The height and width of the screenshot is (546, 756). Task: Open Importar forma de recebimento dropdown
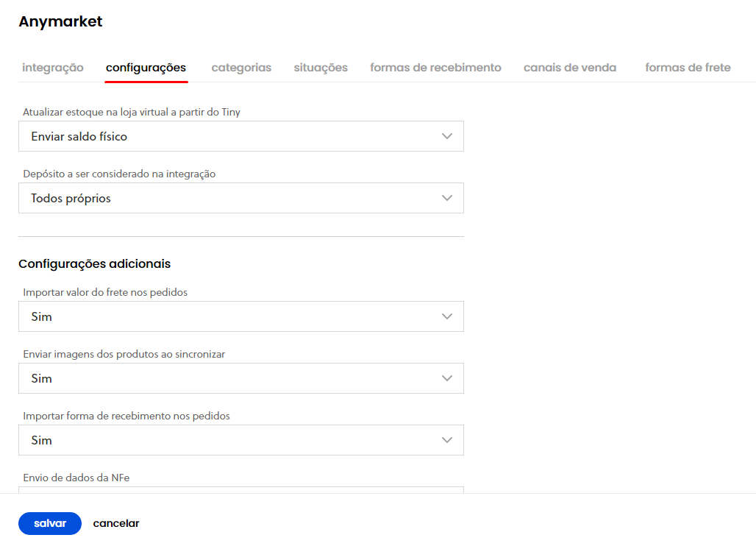(241, 440)
